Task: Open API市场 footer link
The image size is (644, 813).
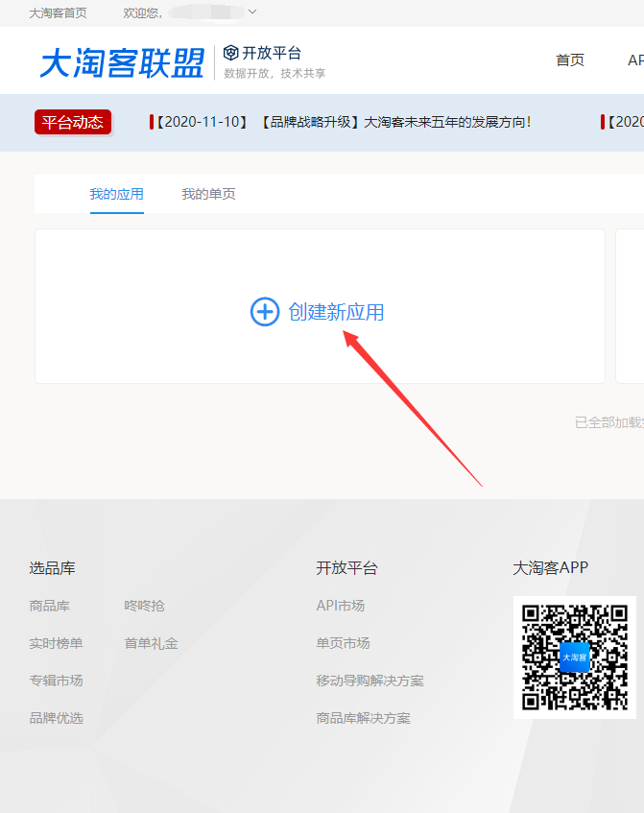Action: point(340,606)
